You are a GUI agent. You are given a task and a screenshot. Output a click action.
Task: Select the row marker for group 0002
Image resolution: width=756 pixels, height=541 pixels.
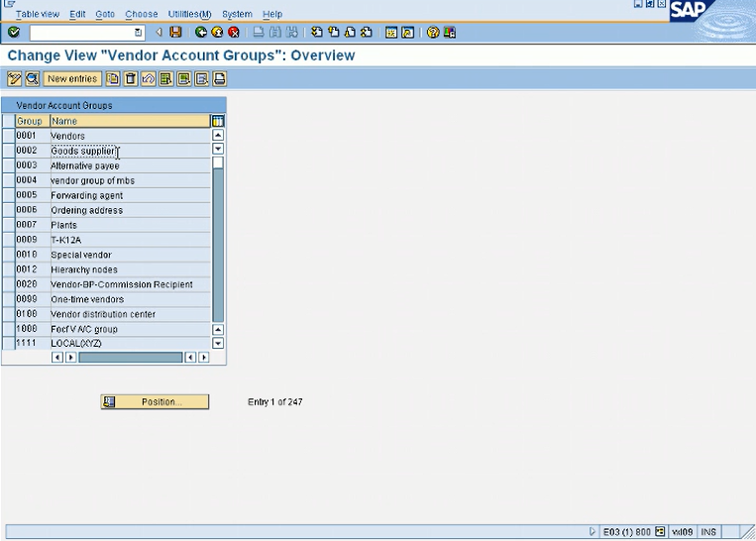tap(9, 151)
